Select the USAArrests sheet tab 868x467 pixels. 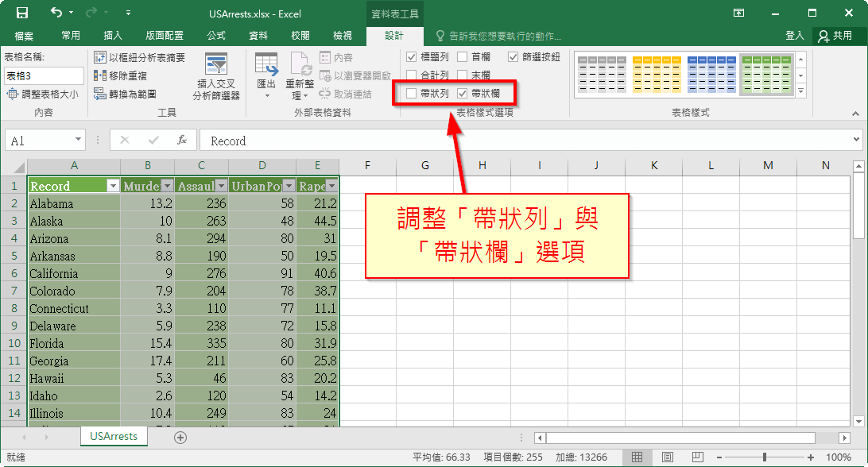point(113,436)
